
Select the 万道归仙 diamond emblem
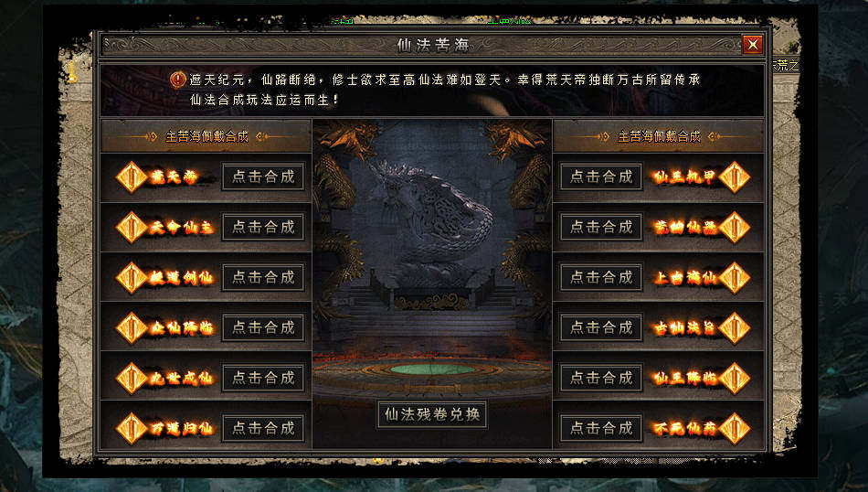[x=132, y=428]
